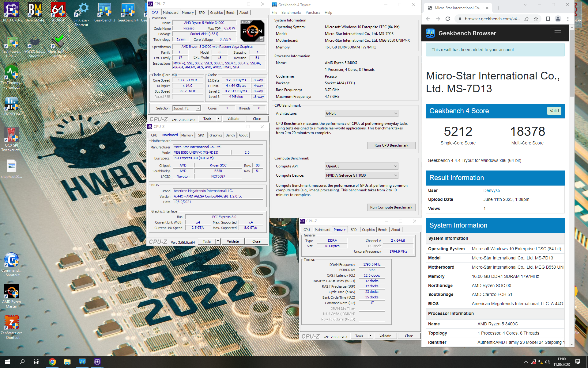Close the Micro-Star browser tab

coord(487,8)
